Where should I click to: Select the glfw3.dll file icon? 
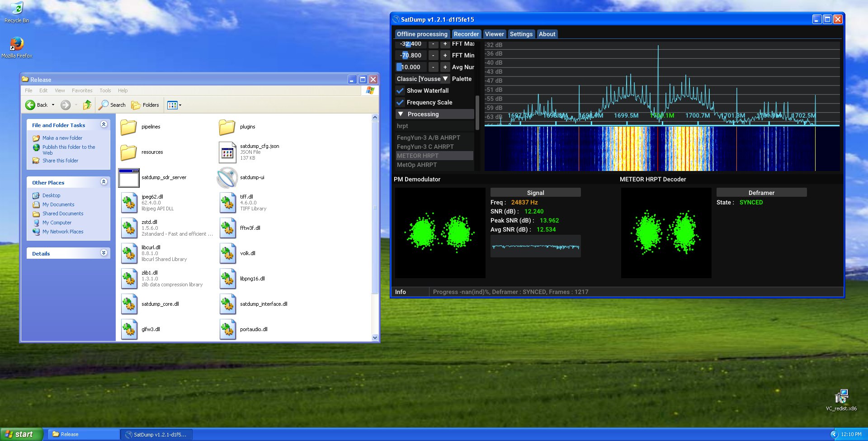(x=129, y=330)
